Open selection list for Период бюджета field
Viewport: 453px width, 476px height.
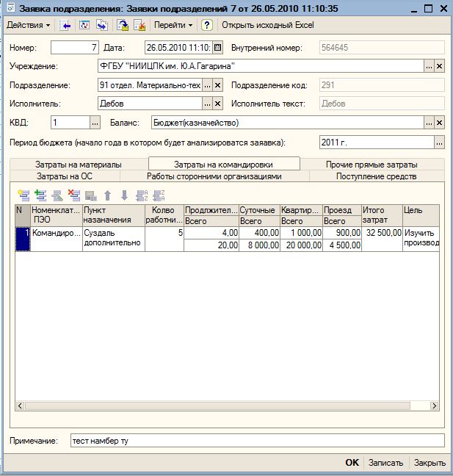[x=439, y=143]
